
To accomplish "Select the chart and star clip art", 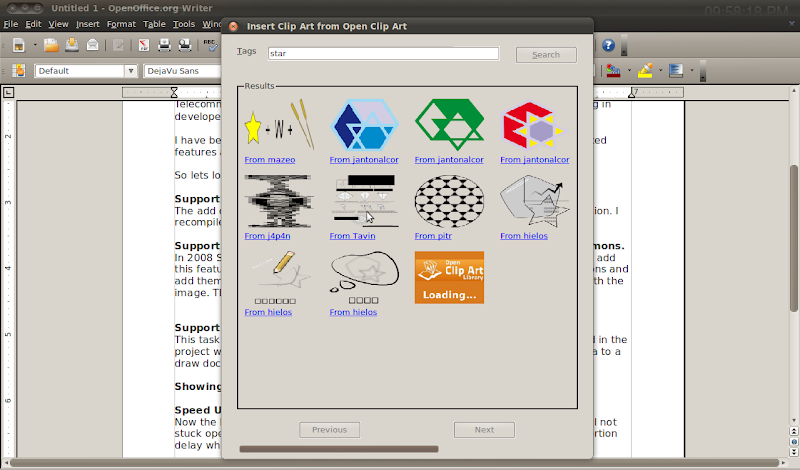I will [535, 201].
